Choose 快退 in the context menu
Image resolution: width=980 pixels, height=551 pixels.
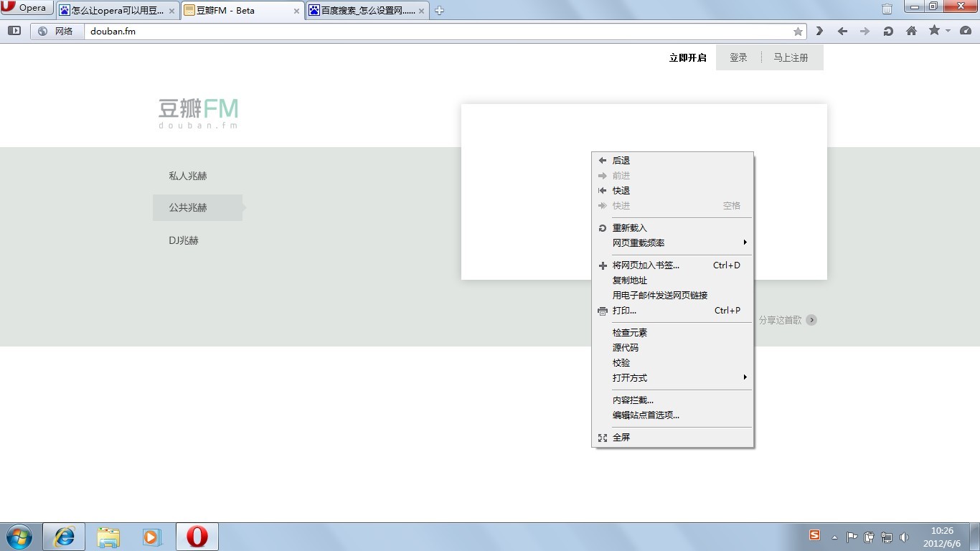point(672,191)
